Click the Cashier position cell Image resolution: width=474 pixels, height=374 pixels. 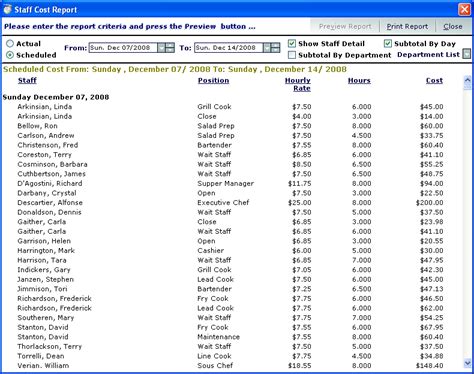(211, 251)
